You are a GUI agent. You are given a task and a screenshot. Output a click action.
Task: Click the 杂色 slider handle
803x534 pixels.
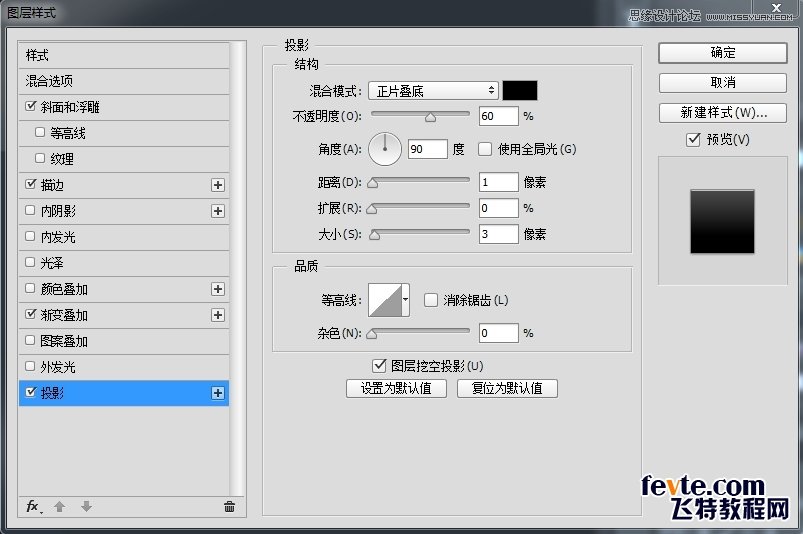tap(372, 335)
